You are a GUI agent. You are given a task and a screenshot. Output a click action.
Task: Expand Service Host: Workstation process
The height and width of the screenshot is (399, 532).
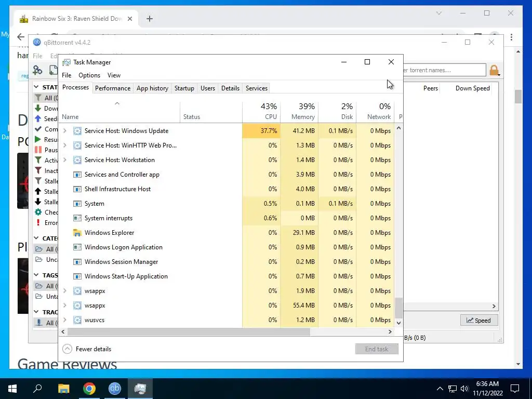[x=65, y=160]
